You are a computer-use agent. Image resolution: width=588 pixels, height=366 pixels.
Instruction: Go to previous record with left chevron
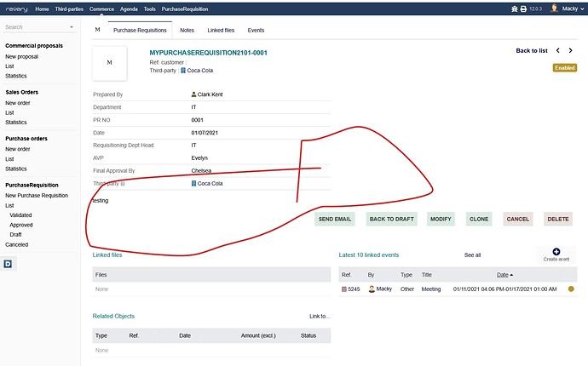[x=558, y=51]
